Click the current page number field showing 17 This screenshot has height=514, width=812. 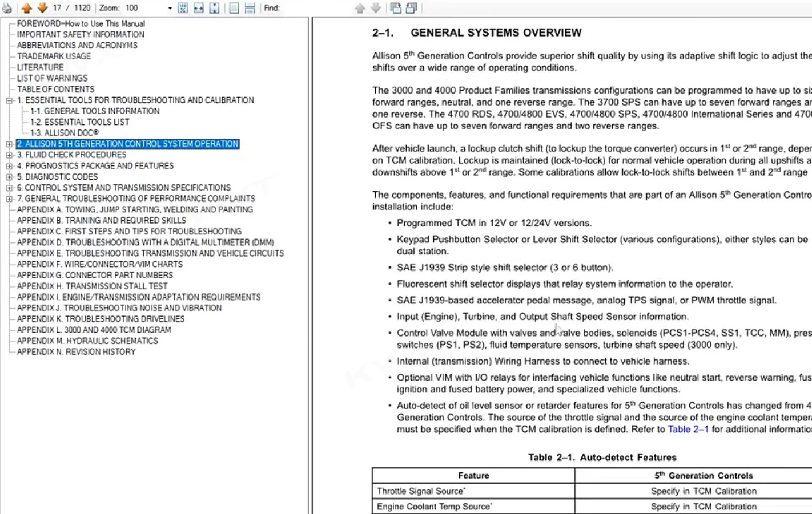click(57, 8)
